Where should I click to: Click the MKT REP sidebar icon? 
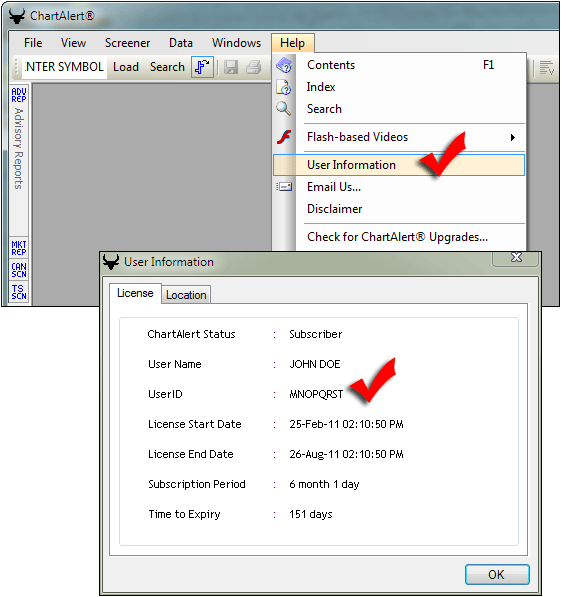(19, 248)
